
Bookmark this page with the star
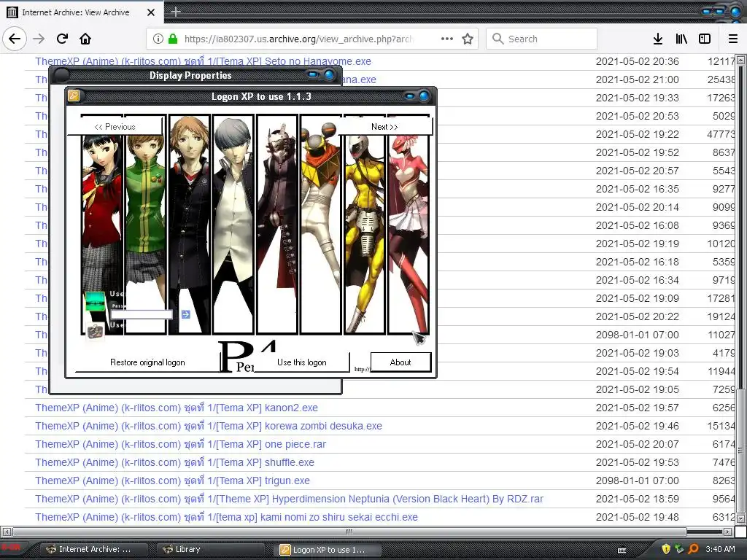coord(468,39)
